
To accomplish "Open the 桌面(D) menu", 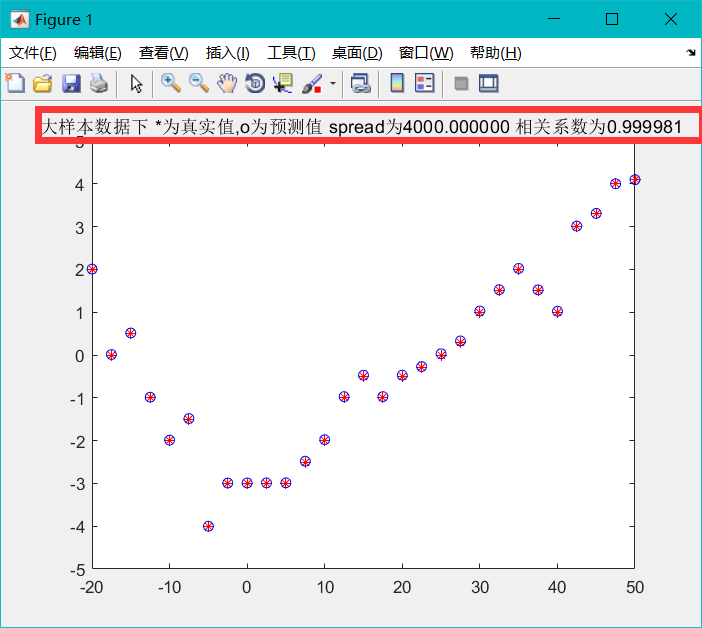I will tap(357, 53).
